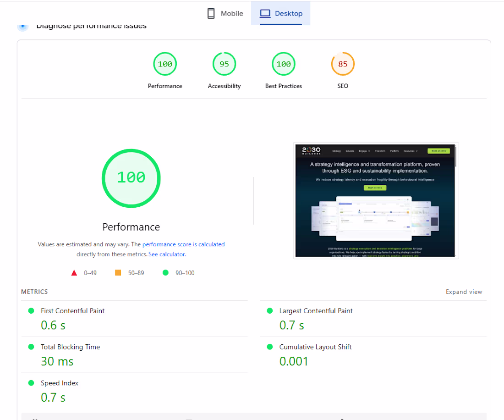This screenshot has height=420, width=504.
Task: Click the Largest Contentful Paint metric label
Action: coord(316,311)
